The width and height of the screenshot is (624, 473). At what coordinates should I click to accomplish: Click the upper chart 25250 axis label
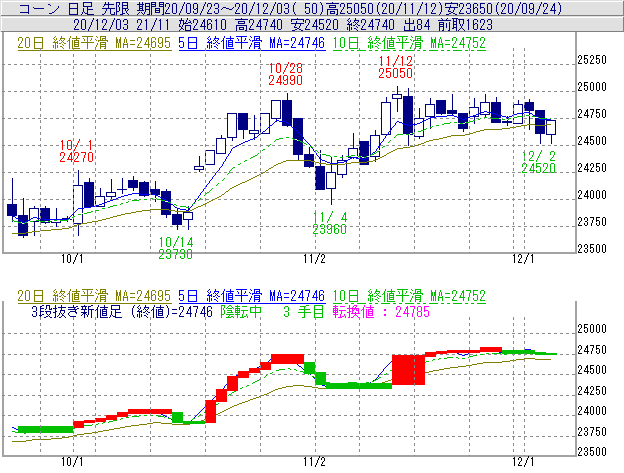click(x=592, y=60)
